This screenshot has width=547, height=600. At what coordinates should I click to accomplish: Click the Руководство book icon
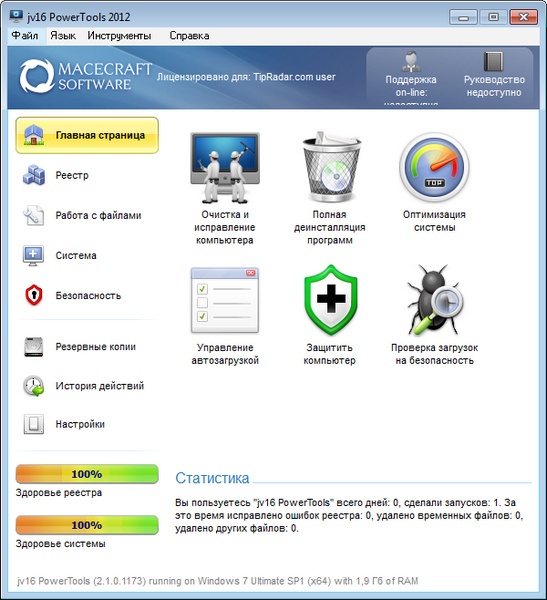493,61
